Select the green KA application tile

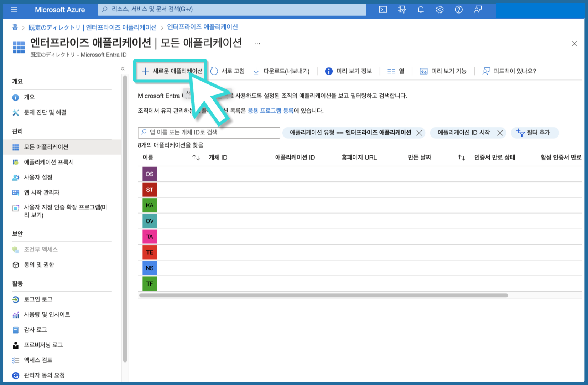[x=150, y=205]
